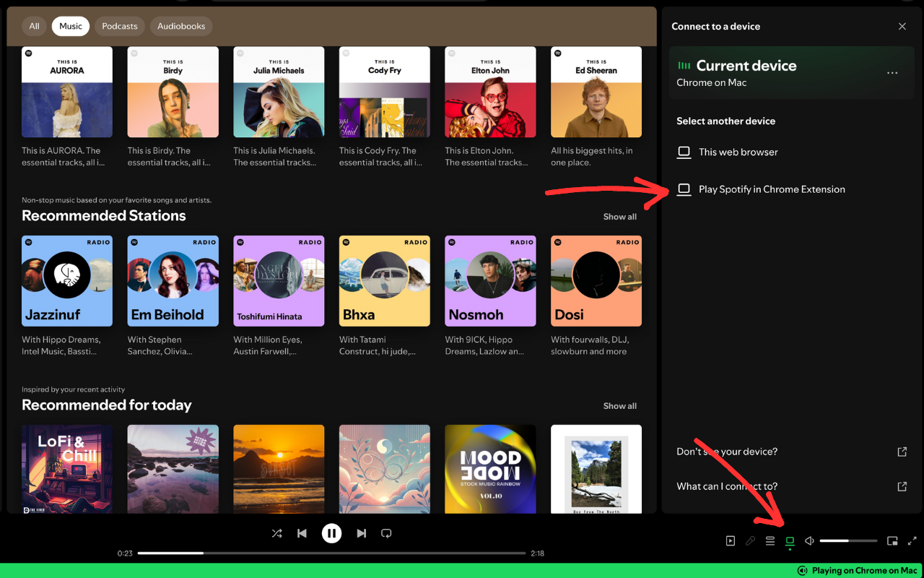Open the play queue icon

(770, 540)
